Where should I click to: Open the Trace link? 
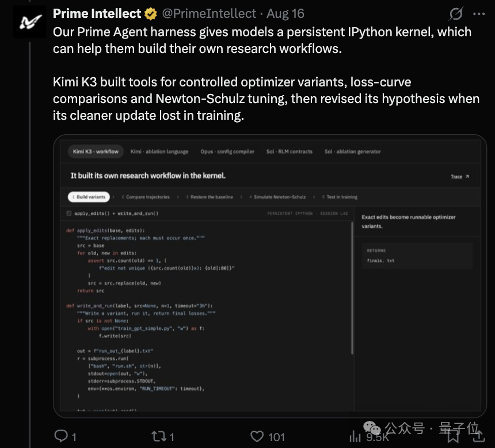[x=460, y=177]
